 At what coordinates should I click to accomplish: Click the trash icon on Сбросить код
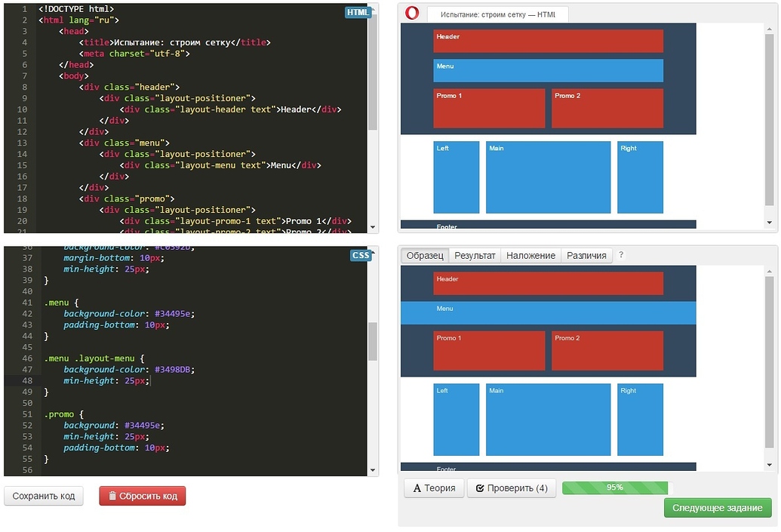(112, 496)
